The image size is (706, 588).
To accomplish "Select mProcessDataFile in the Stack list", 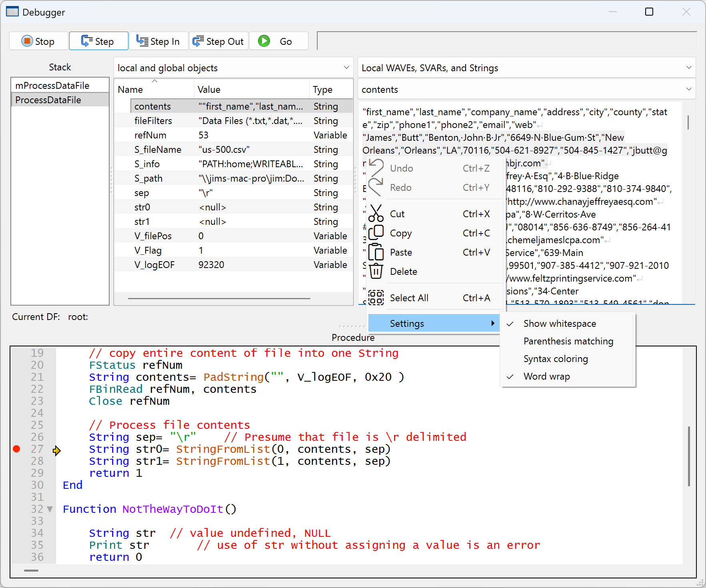I will pyautogui.click(x=52, y=85).
